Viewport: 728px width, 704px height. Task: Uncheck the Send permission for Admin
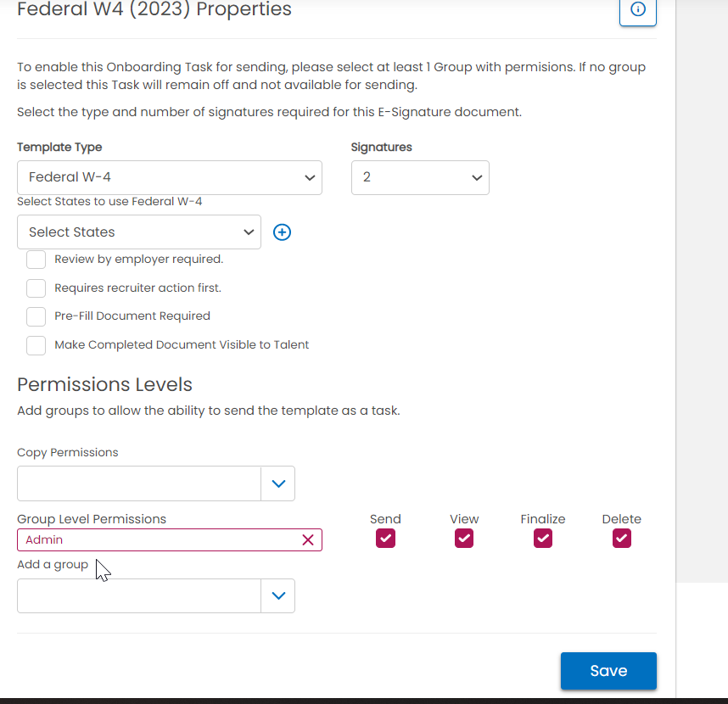point(385,539)
